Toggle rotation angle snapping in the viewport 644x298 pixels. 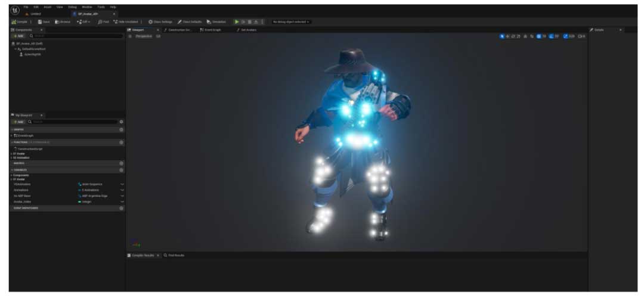pos(550,36)
